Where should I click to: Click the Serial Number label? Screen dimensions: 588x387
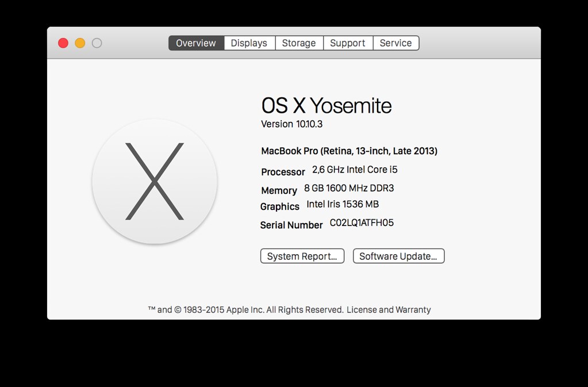[x=291, y=225]
